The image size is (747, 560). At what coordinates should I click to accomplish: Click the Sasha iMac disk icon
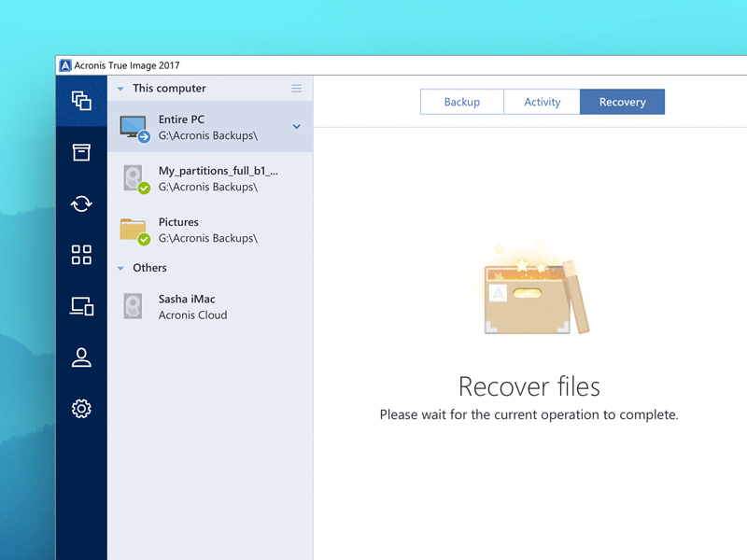(133, 306)
